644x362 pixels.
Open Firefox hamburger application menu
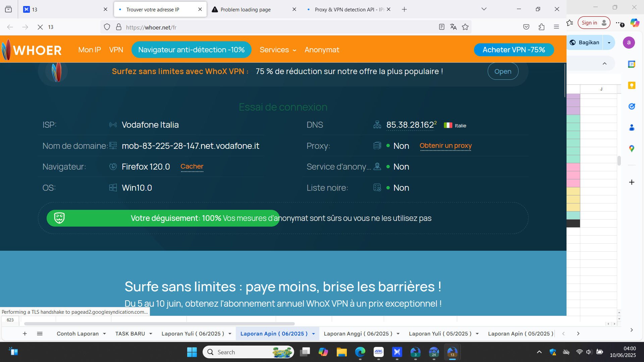[x=556, y=27]
